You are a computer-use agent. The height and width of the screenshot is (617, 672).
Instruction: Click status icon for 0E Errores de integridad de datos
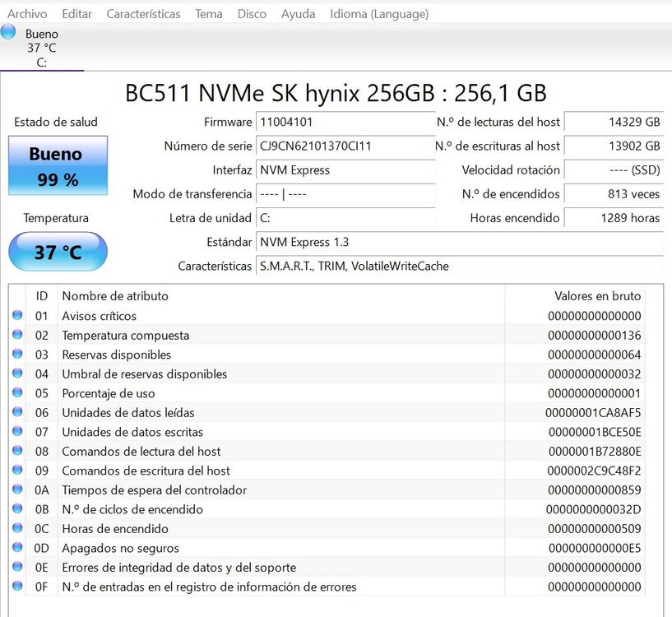click(x=17, y=566)
